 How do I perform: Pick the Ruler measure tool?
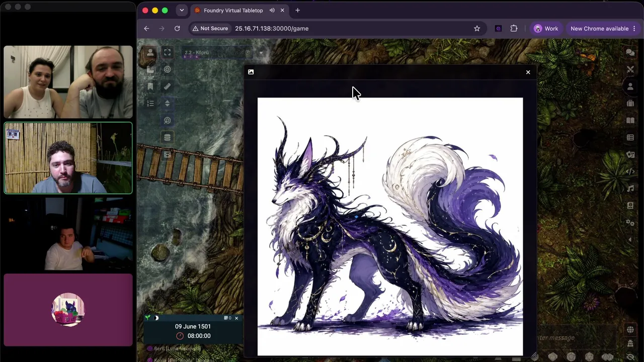point(168,86)
